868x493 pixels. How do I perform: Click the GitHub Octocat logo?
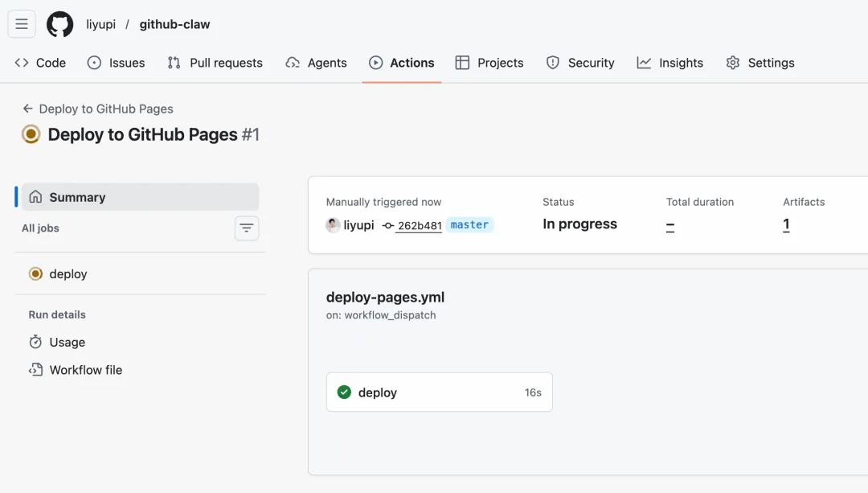60,24
